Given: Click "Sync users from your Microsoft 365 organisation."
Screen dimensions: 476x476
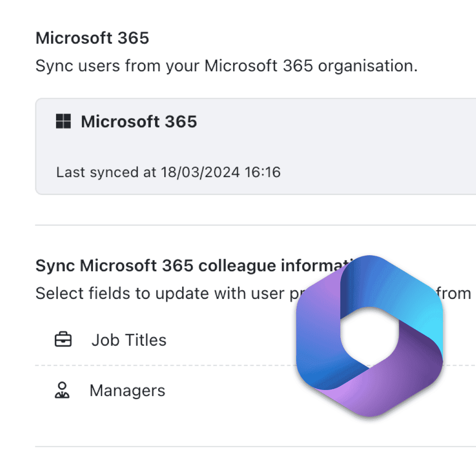Looking at the screenshot, I should tap(227, 66).
